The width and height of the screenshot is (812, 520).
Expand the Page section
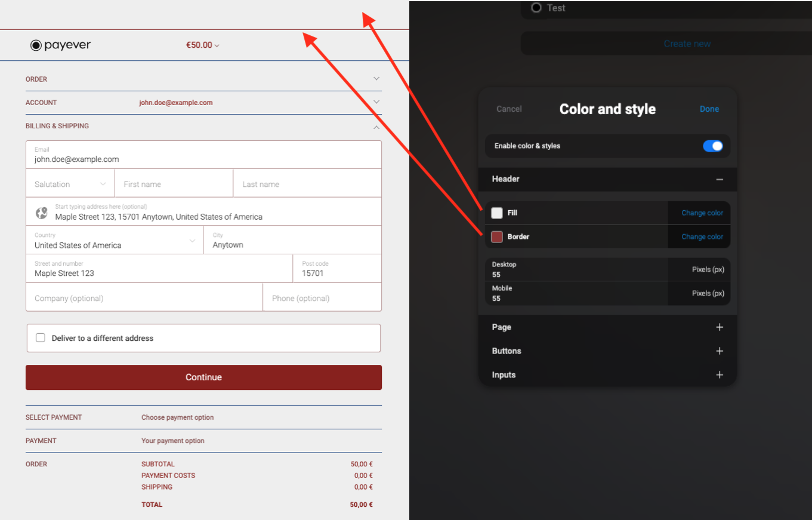720,327
